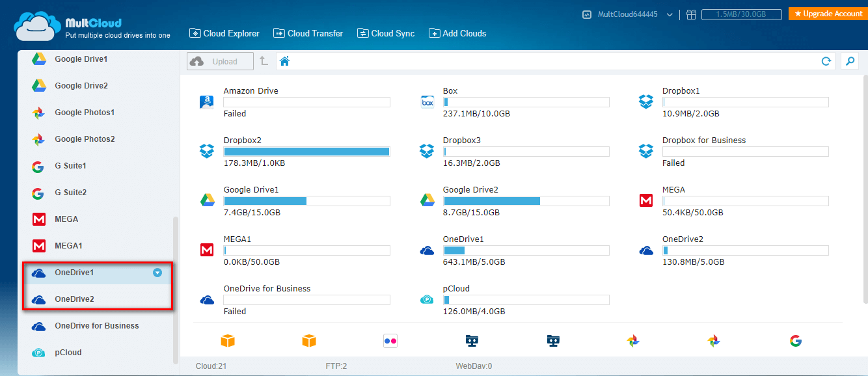The width and height of the screenshot is (868, 376).
Task: Switch to Cloud Transfer
Action: (x=308, y=33)
